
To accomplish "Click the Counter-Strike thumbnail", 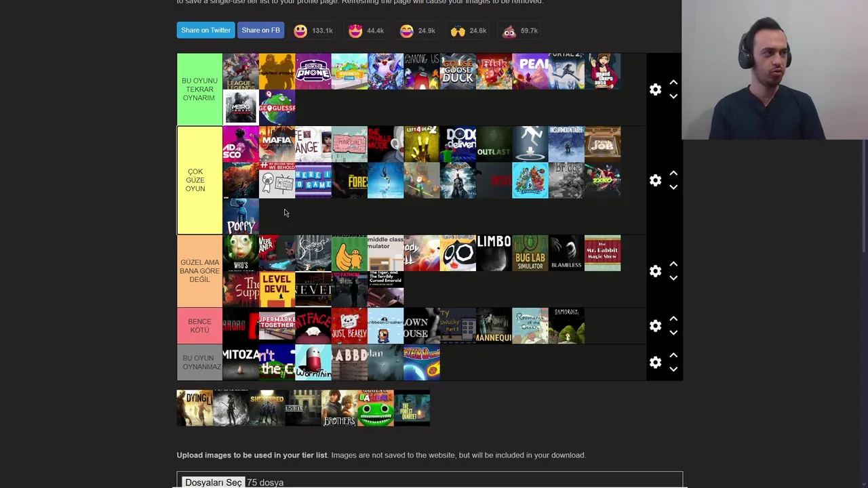I will [x=277, y=71].
